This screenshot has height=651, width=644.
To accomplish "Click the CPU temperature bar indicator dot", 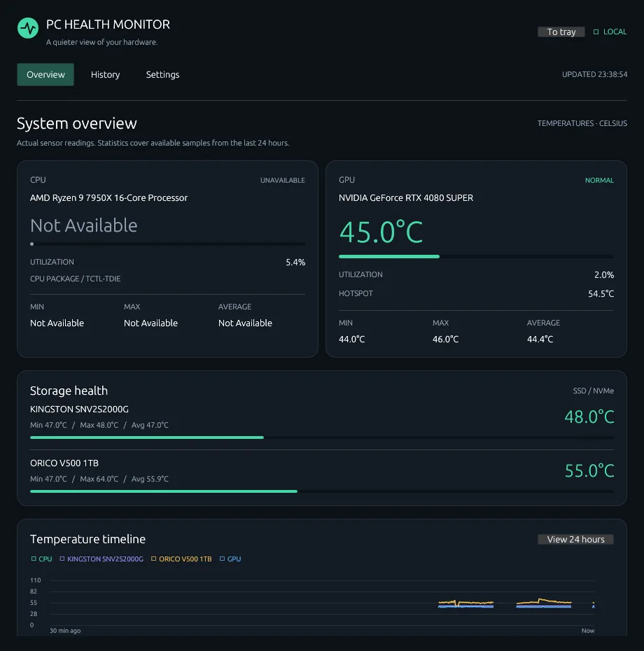I will pyautogui.click(x=32, y=244).
